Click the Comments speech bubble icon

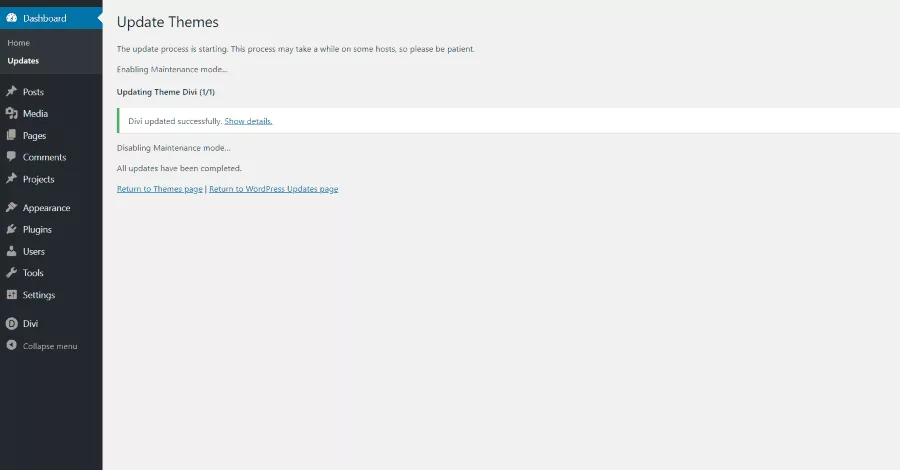point(11,157)
